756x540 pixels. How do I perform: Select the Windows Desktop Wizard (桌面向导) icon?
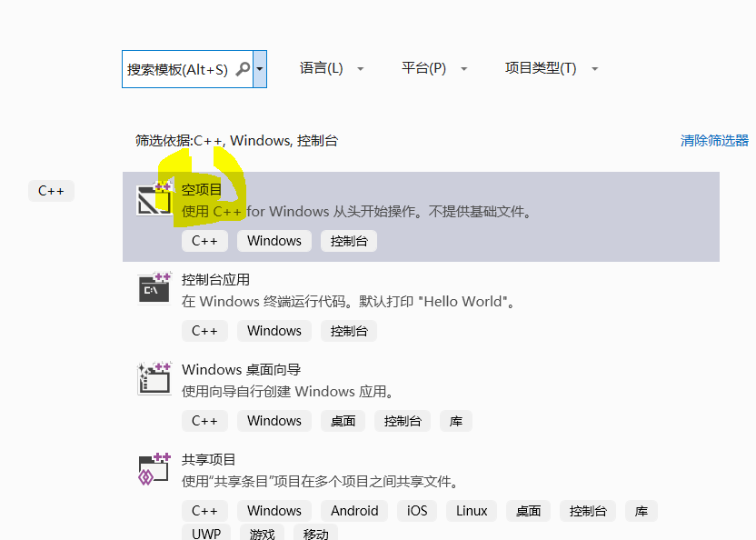(154, 378)
